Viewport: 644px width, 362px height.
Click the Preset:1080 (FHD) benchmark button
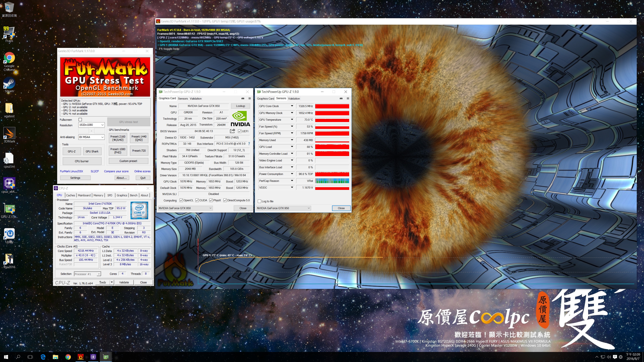[x=118, y=151]
